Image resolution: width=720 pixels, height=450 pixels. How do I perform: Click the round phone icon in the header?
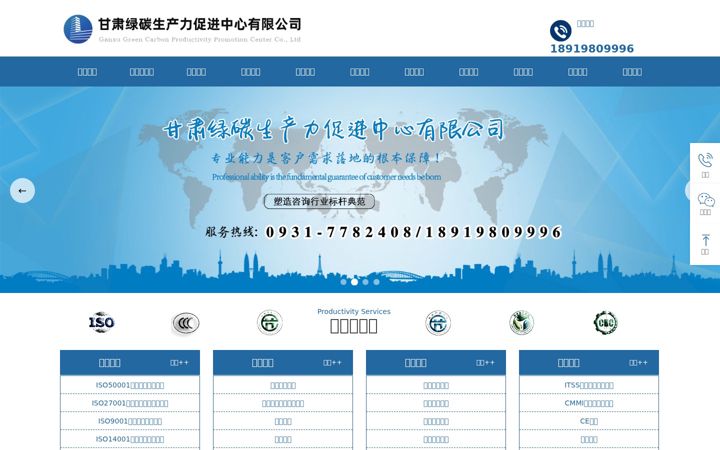tap(561, 31)
